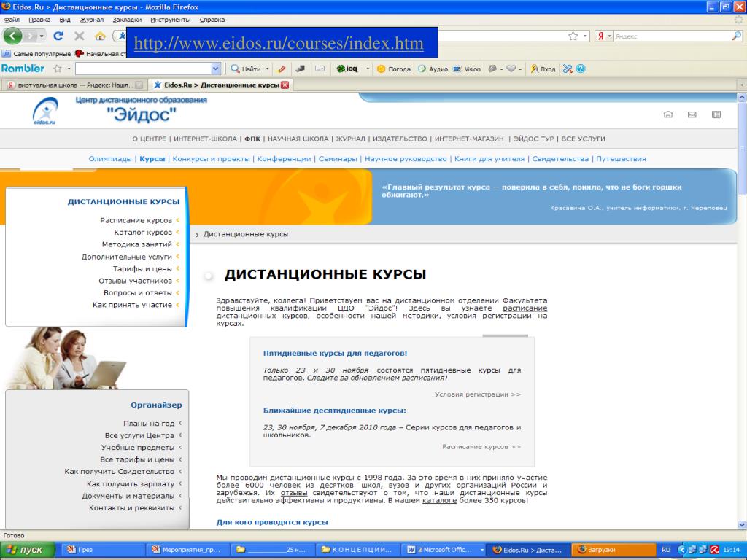Open the ИНТЕРНЕТ-МАГАЗИН top navigation link
The width and height of the screenshot is (747, 560).
469,139
